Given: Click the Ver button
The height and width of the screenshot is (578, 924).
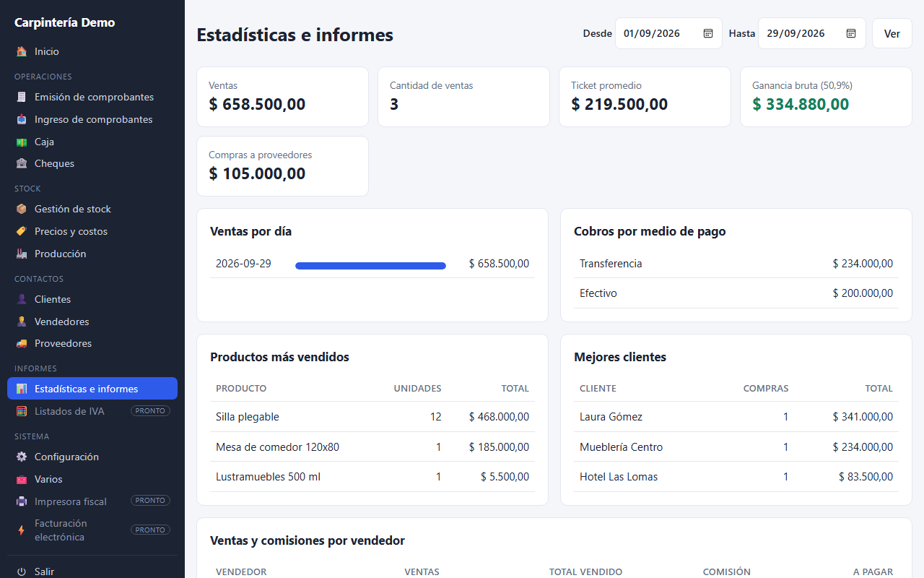Looking at the screenshot, I should click(892, 33).
